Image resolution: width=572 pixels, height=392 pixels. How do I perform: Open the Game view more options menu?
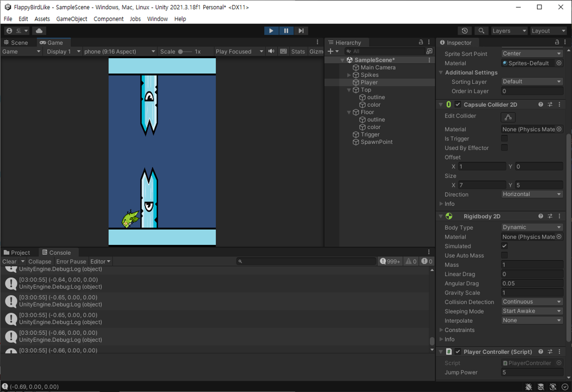[x=318, y=42]
